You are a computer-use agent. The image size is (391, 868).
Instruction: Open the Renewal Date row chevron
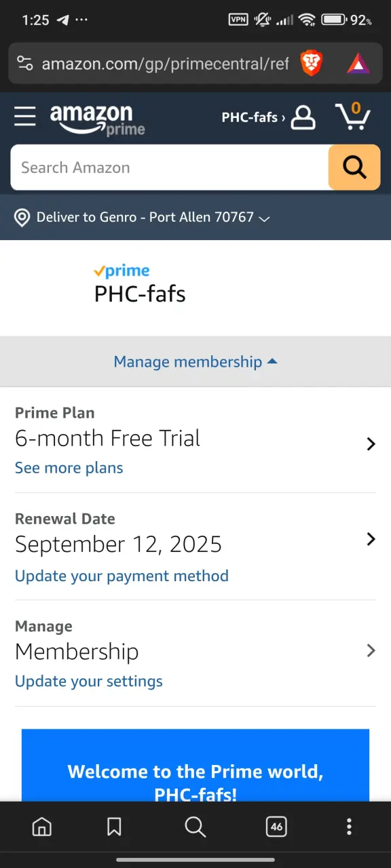371,539
